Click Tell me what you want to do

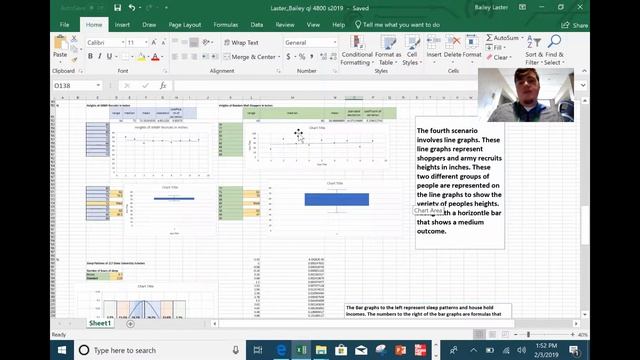[397, 24]
